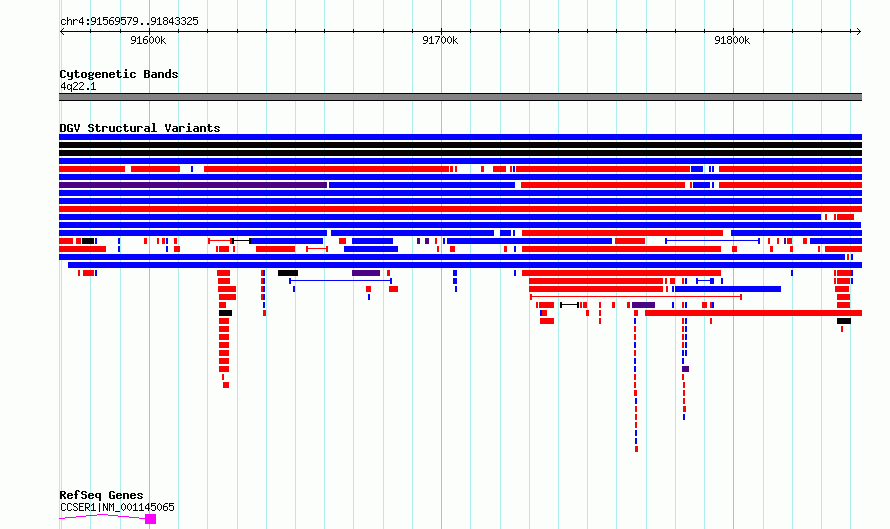Click the black variant box right of the red stack's top

tap(288, 273)
